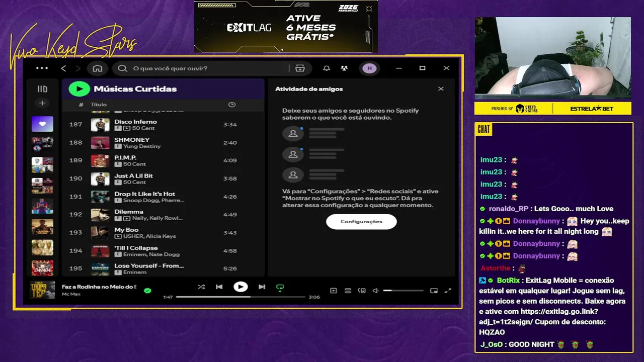644x362 pixels.
Task: Open Liked Songs heart thumbnail in sidebar
Action: (x=42, y=124)
